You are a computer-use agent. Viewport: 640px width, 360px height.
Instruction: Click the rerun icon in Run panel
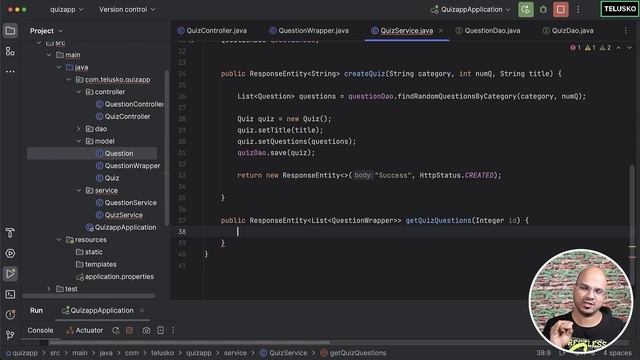point(116,330)
